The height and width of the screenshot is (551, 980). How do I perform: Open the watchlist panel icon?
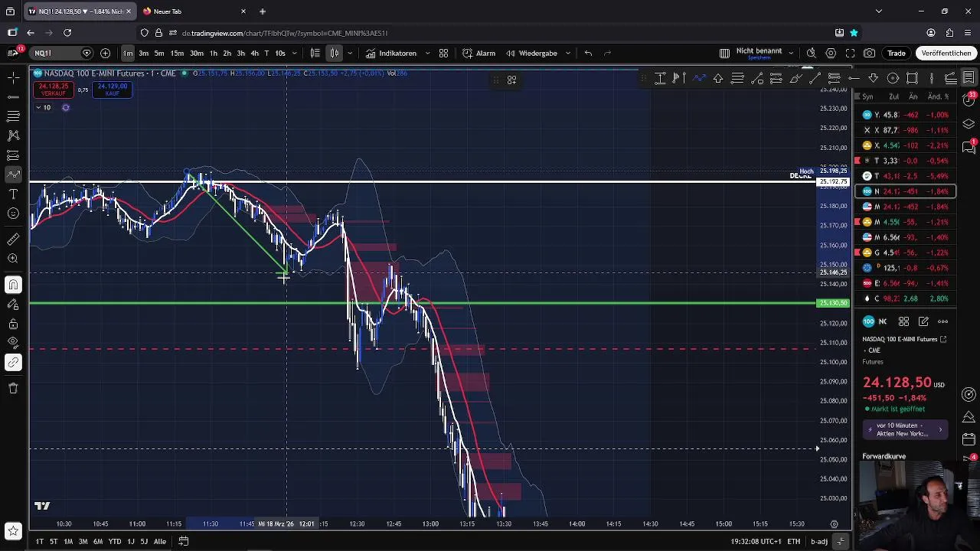coord(969,77)
